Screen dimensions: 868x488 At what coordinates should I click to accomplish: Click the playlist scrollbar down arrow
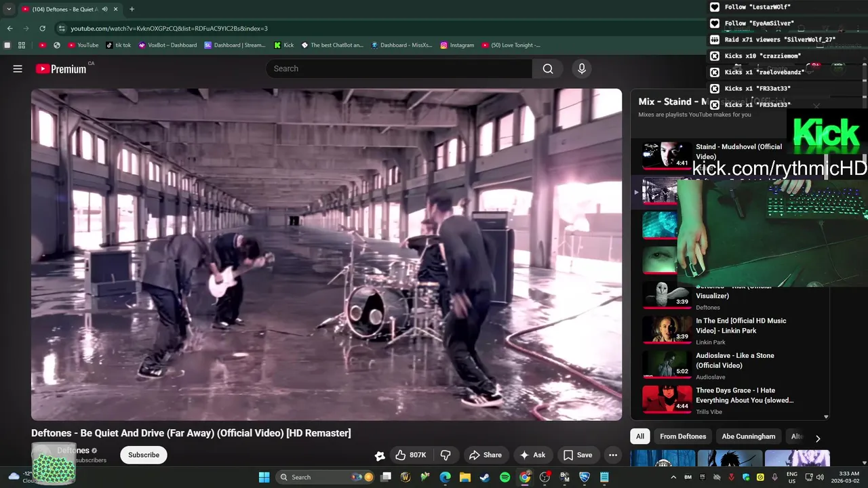pyautogui.click(x=826, y=417)
